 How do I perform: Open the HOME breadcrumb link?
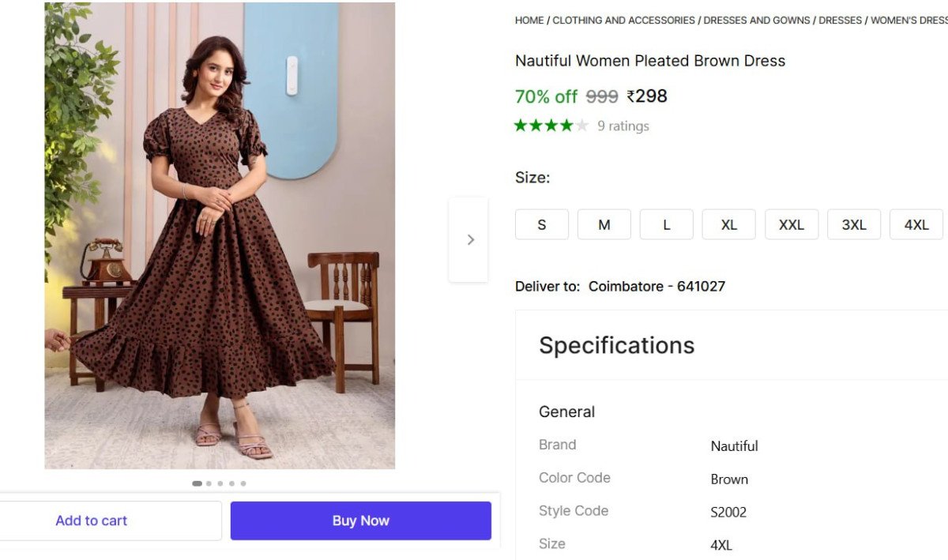click(529, 21)
